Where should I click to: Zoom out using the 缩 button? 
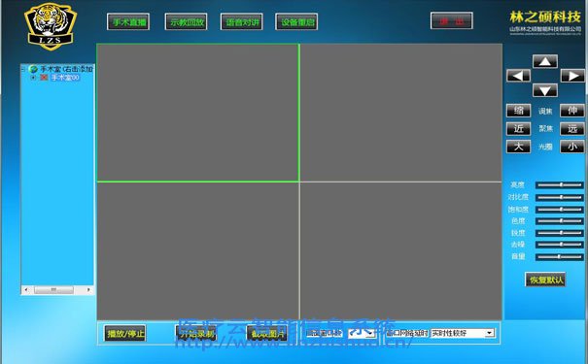point(519,111)
